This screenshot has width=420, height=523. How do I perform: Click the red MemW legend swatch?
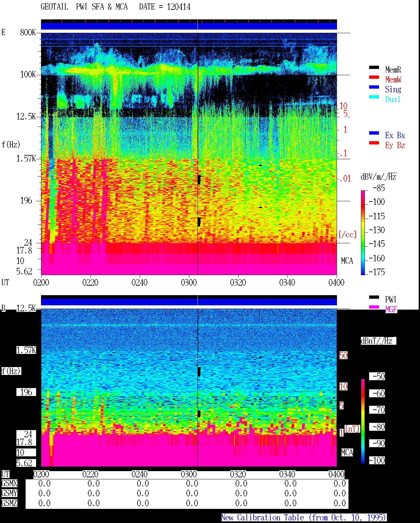click(374, 77)
